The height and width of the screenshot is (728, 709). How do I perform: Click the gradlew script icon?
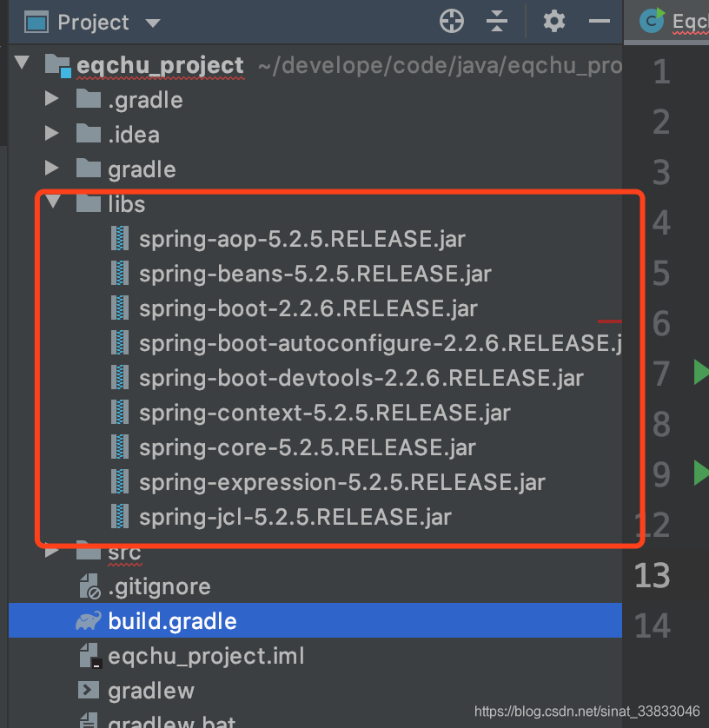point(89,690)
